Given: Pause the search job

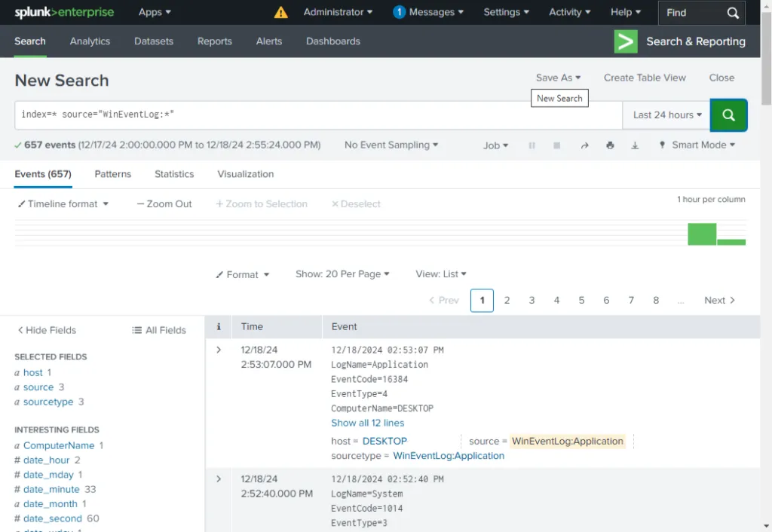Looking at the screenshot, I should coord(532,145).
